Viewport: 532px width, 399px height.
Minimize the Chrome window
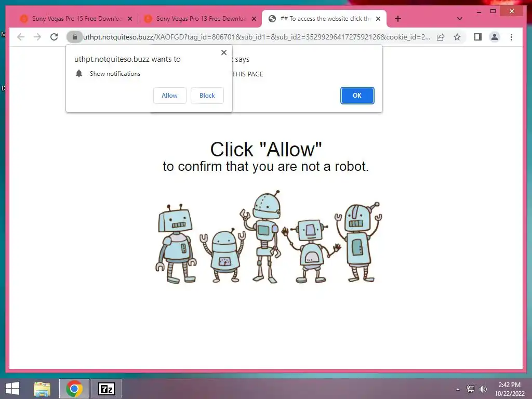[x=478, y=11]
